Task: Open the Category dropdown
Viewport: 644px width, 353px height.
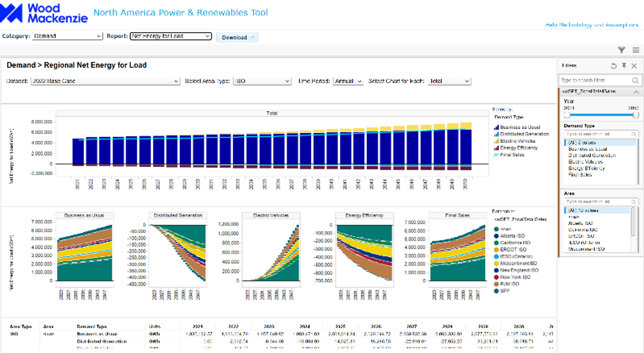Action: point(67,36)
